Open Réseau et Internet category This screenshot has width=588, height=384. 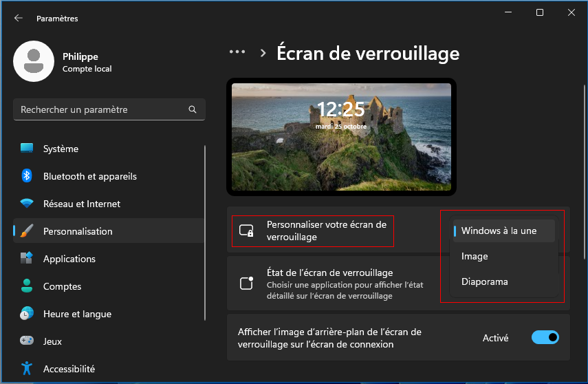point(109,204)
